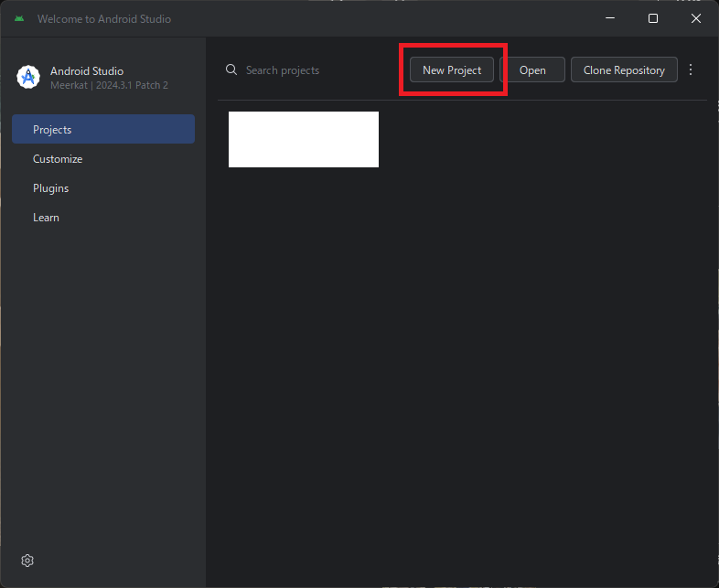Click the green Android icon in title bar
This screenshot has height=588, width=719.
(19, 18)
